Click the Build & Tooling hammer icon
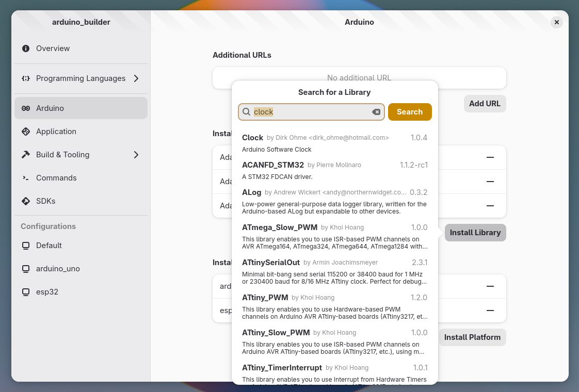The width and height of the screenshot is (579, 392). click(x=25, y=155)
